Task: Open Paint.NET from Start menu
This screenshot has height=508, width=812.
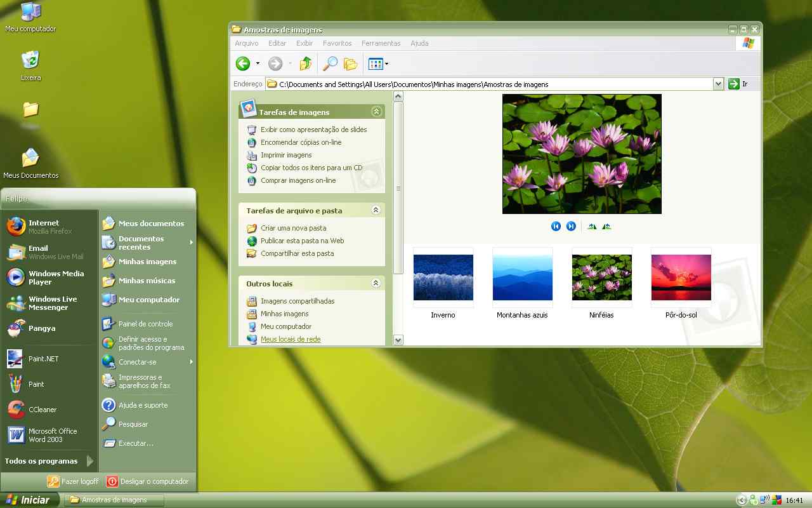Action: click(51, 359)
